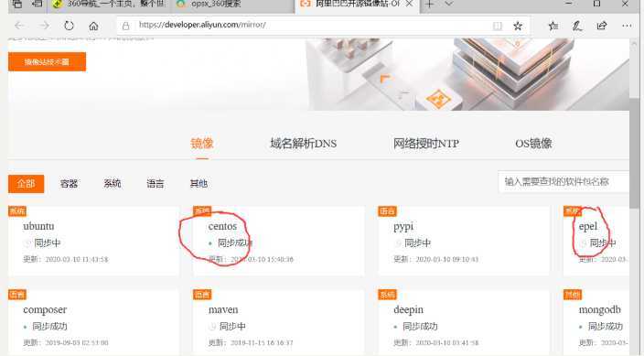Filter by 其他 category
This screenshot has height=356, width=644.
coord(199,183)
